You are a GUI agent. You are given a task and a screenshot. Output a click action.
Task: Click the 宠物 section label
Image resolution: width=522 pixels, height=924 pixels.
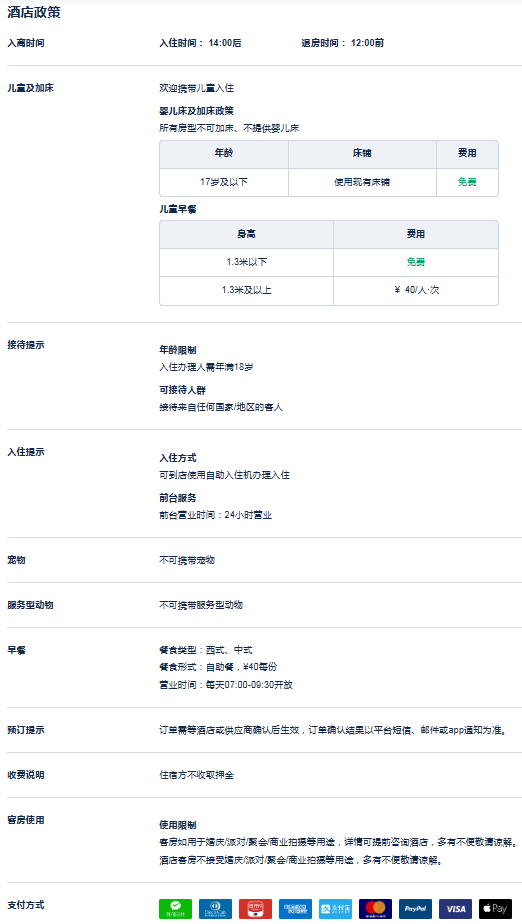[x=16, y=560]
